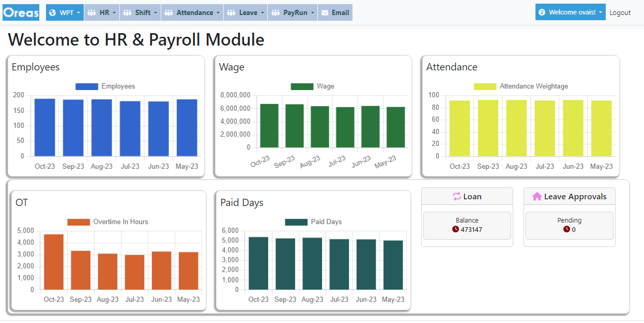
Task: Open the PayRun menu
Action: [x=293, y=13]
